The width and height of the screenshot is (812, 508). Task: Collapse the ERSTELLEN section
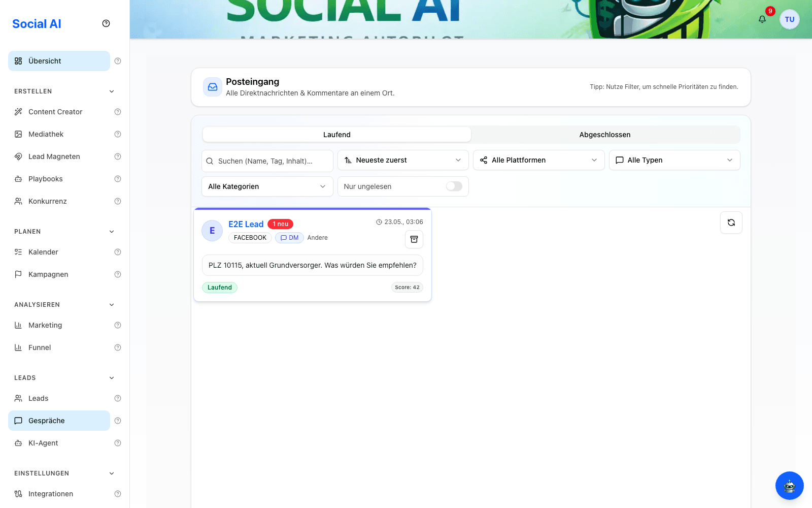(x=112, y=91)
